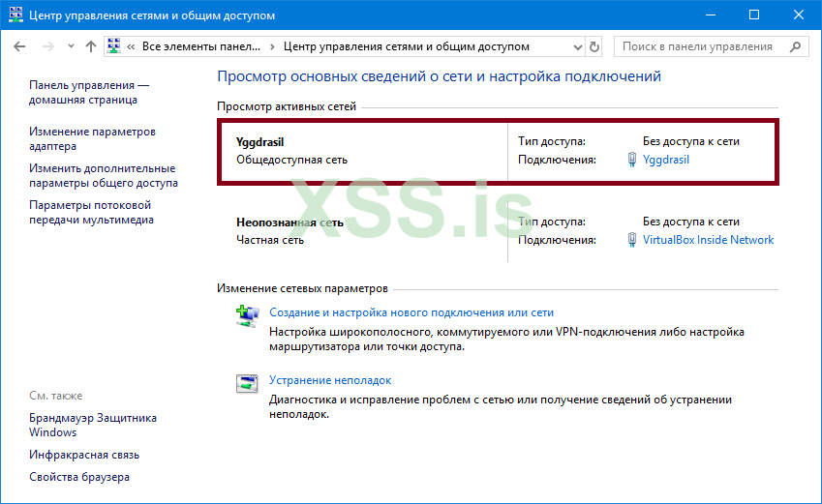Click current breadcrumb 'Центр управления сетями'

[x=407, y=46]
